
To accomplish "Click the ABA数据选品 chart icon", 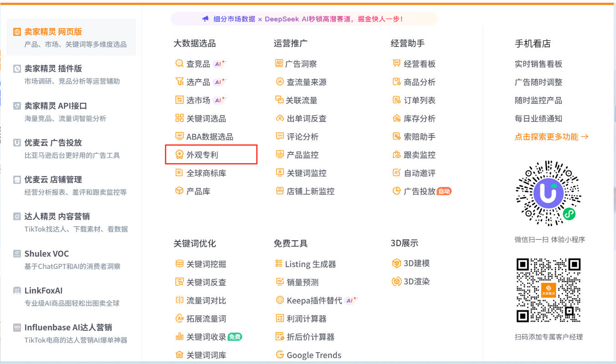I will (x=179, y=136).
